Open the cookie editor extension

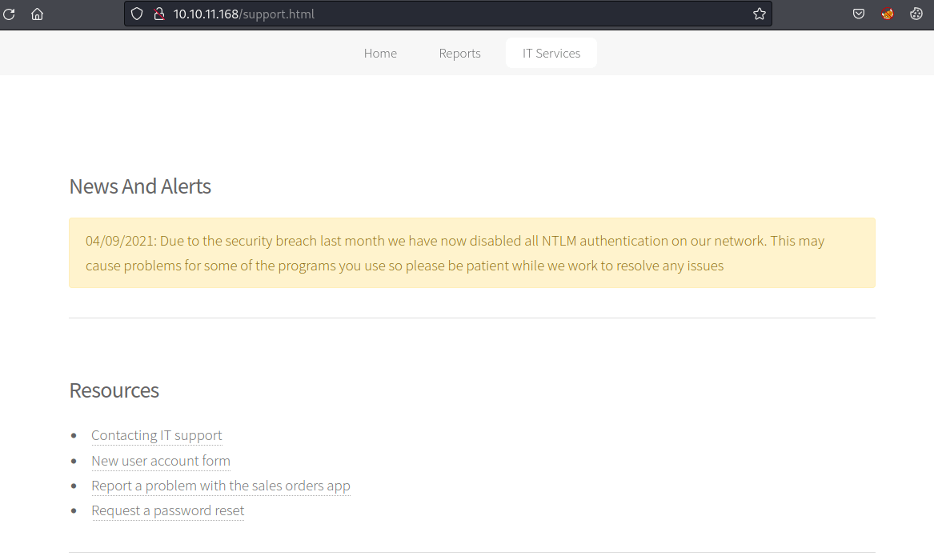click(916, 14)
